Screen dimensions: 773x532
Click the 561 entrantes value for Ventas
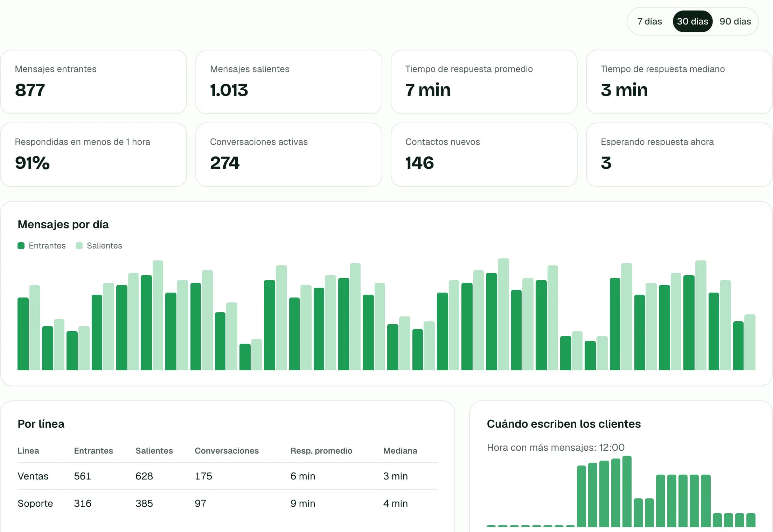(83, 476)
